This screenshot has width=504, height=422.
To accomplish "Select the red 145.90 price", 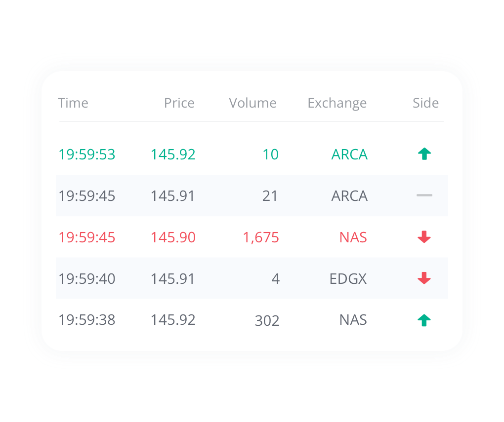I will [173, 237].
